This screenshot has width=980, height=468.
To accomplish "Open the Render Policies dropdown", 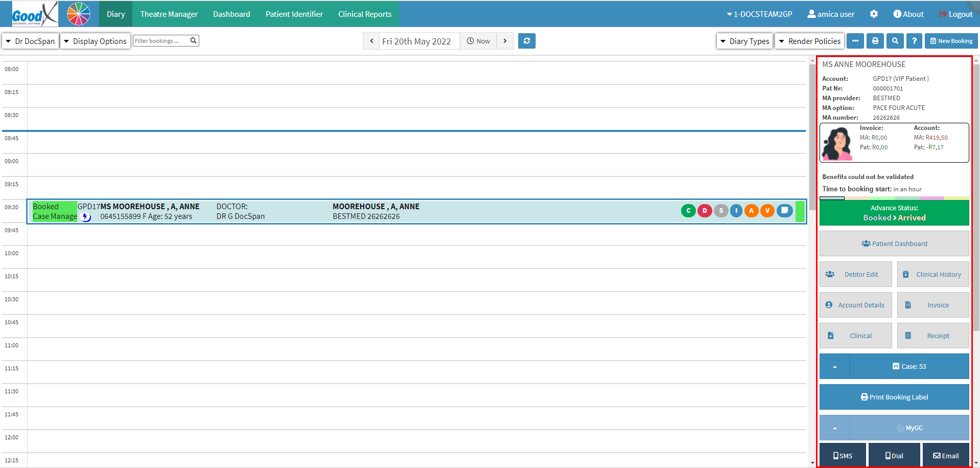I will point(809,41).
